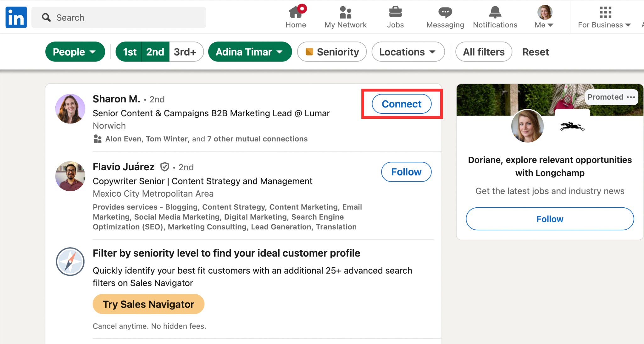Click Try Sales Navigator button
The width and height of the screenshot is (644, 344).
point(148,304)
